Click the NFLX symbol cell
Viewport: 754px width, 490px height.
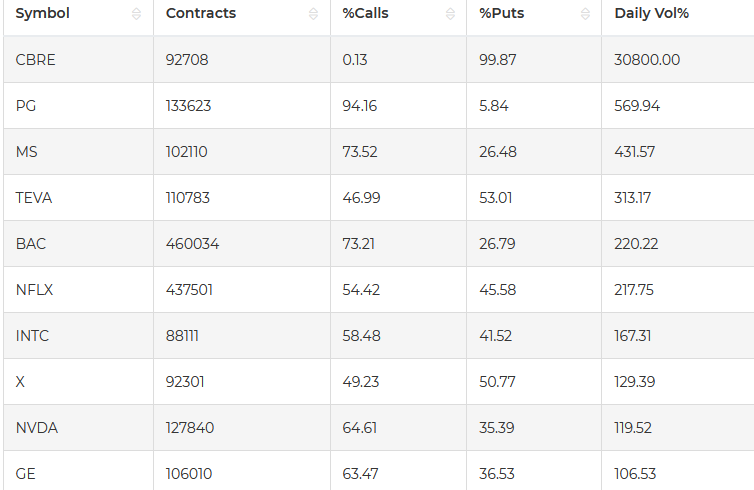tap(35, 290)
